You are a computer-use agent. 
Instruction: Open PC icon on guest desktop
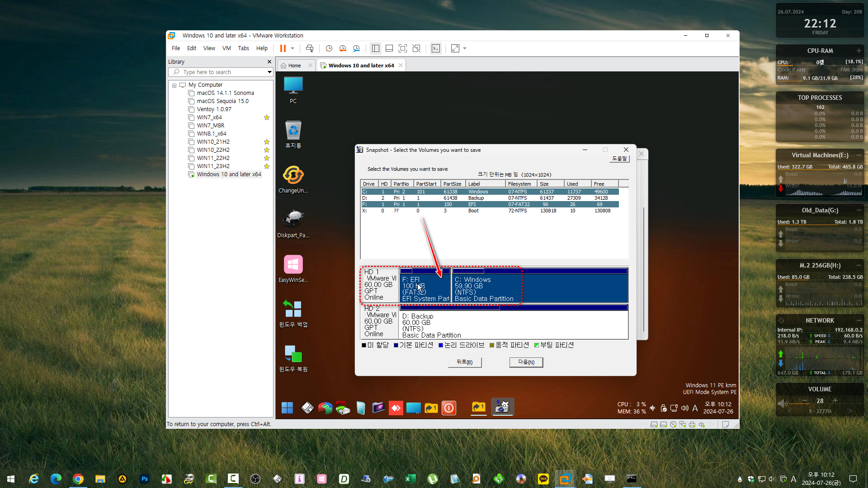[x=293, y=90]
